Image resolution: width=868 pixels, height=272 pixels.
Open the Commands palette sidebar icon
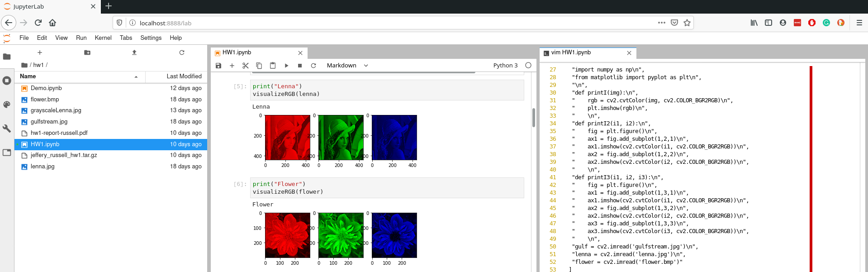[x=7, y=105]
